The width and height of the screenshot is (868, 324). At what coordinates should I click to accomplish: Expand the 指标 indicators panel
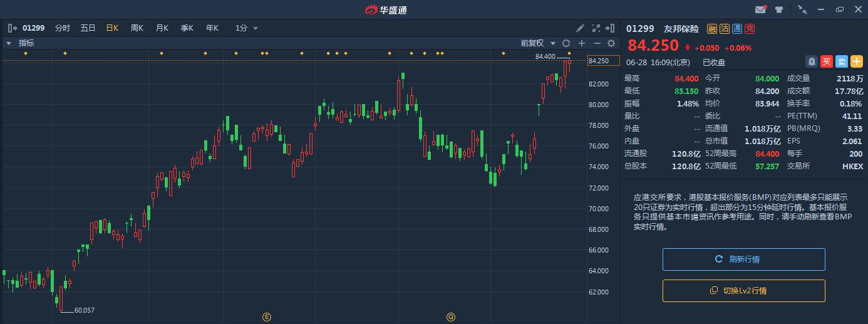[x=9, y=43]
